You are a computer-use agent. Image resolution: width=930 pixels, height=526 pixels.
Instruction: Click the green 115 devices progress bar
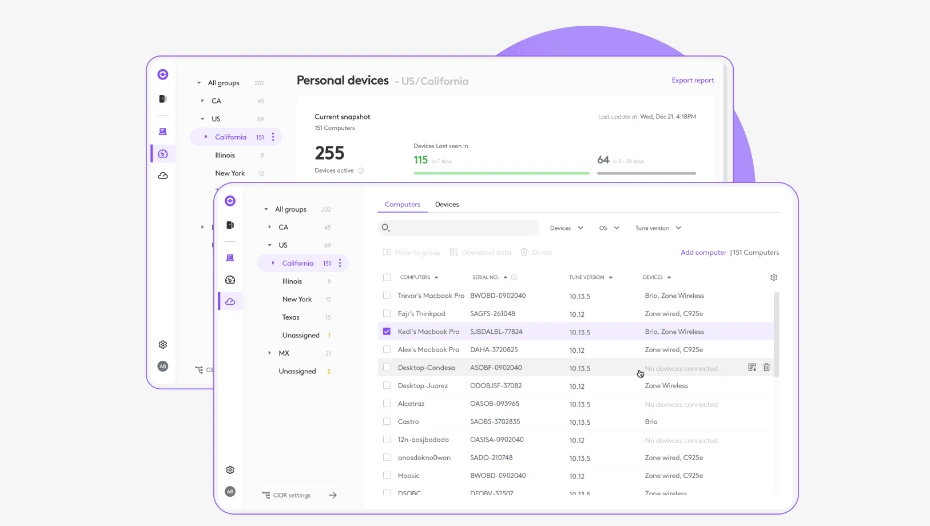click(501, 173)
